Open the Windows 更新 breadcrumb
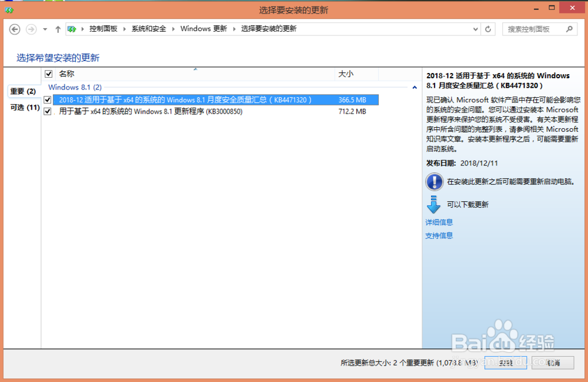Image resolution: width=588 pixels, height=382 pixels. [x=203, y=29]
